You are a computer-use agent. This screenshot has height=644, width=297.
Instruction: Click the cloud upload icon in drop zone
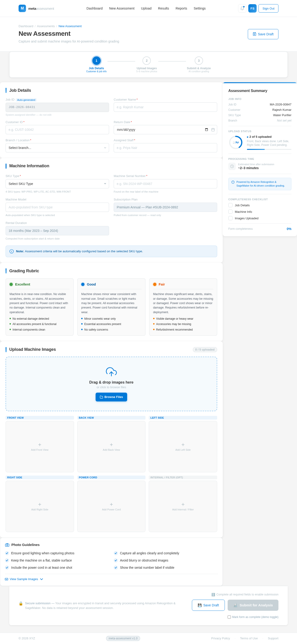111,371
